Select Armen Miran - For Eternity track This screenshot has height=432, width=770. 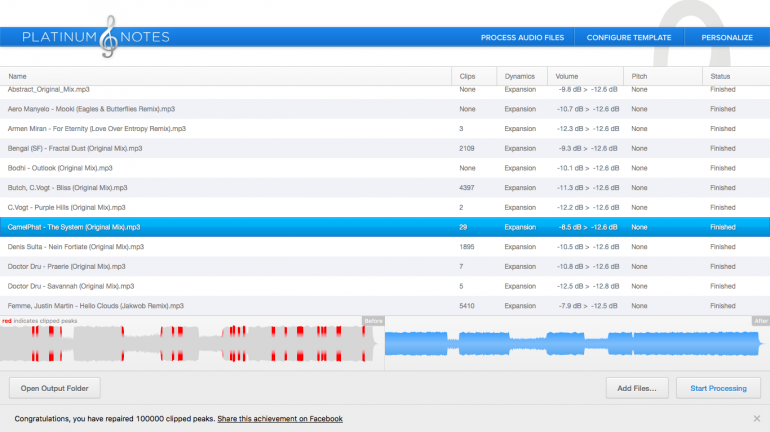(x=385, y=129)
